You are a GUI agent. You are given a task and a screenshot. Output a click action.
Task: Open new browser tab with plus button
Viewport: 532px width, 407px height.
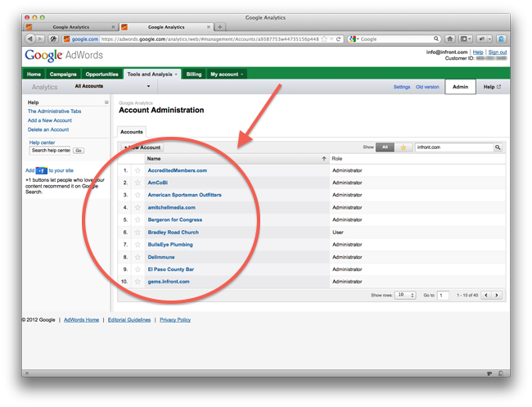pyautogui.click(x=220, y=27)
